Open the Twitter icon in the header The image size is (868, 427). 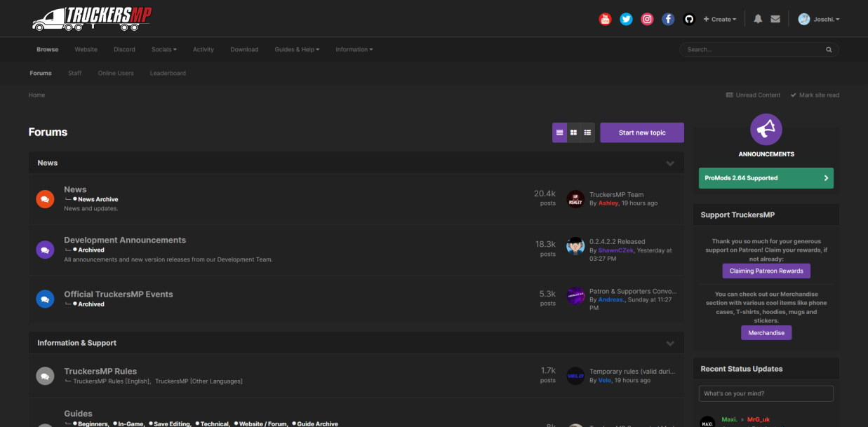626,19
